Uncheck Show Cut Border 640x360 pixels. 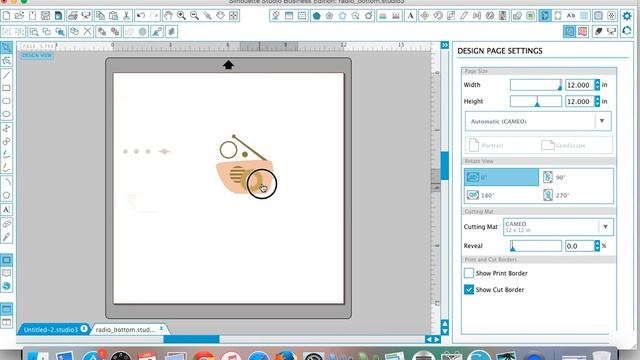469,289
